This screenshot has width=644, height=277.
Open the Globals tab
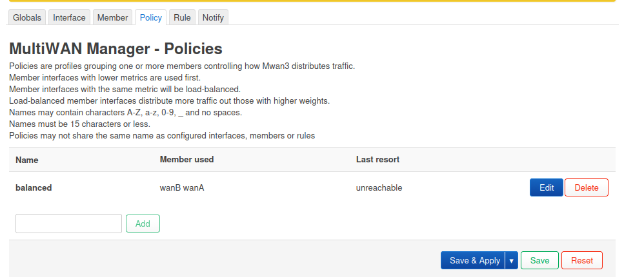point(28,18)
